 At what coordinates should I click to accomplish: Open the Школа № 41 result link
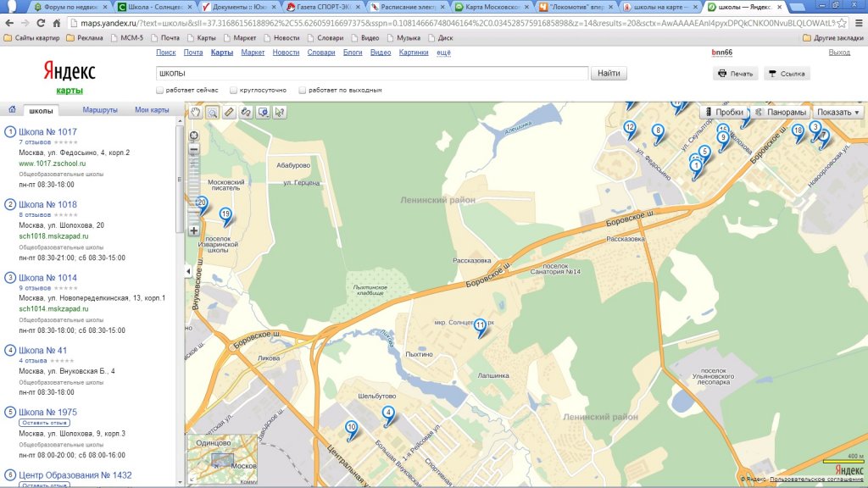point(42,350)
